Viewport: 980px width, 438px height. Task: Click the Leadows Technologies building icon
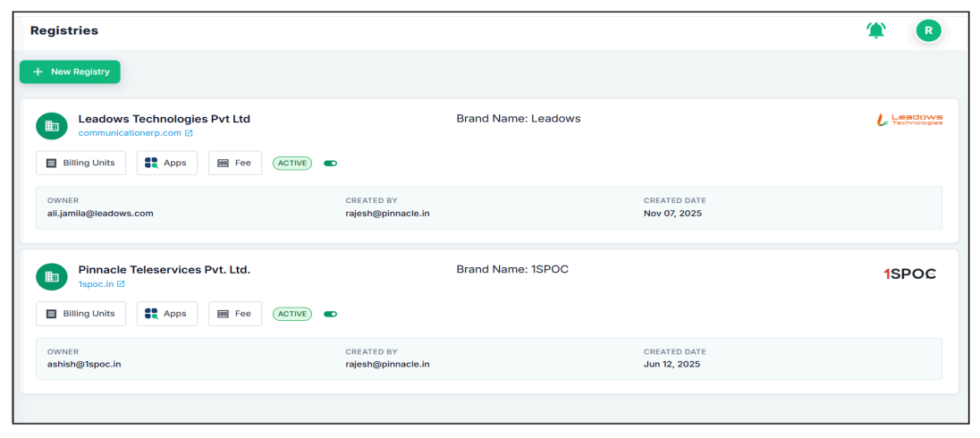(52, 126)
